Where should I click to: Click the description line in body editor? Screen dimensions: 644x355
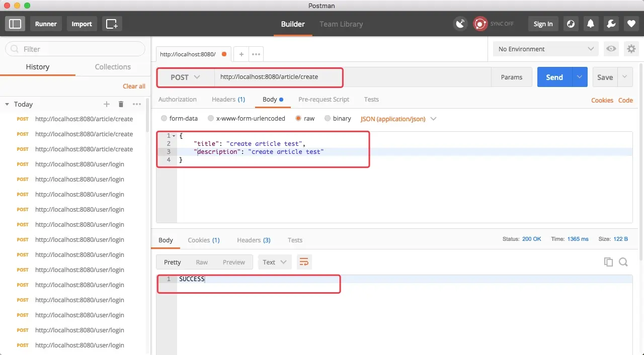point(405,151)
